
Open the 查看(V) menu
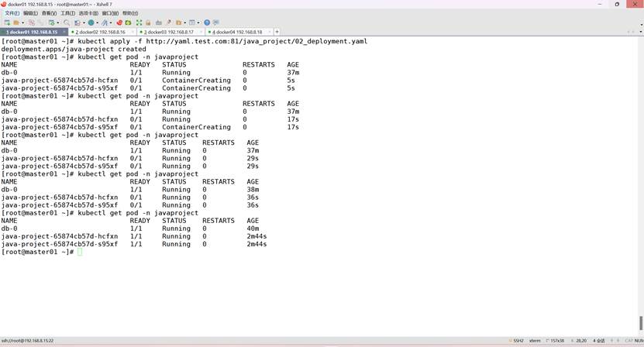[49, 13]
